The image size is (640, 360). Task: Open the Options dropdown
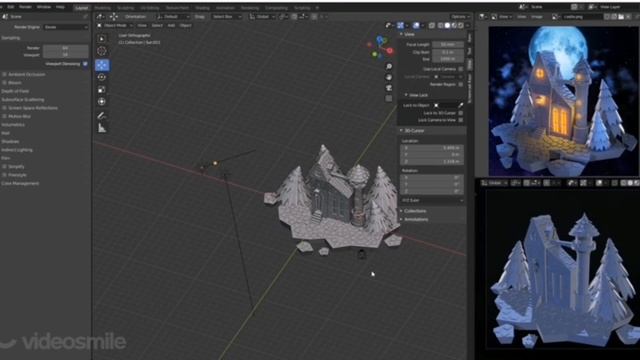460,17
